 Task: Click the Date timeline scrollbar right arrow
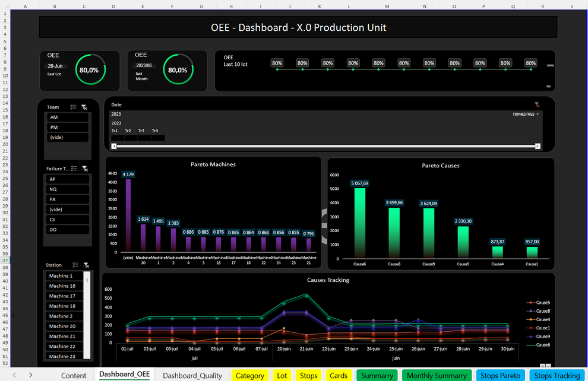(537, 145)
